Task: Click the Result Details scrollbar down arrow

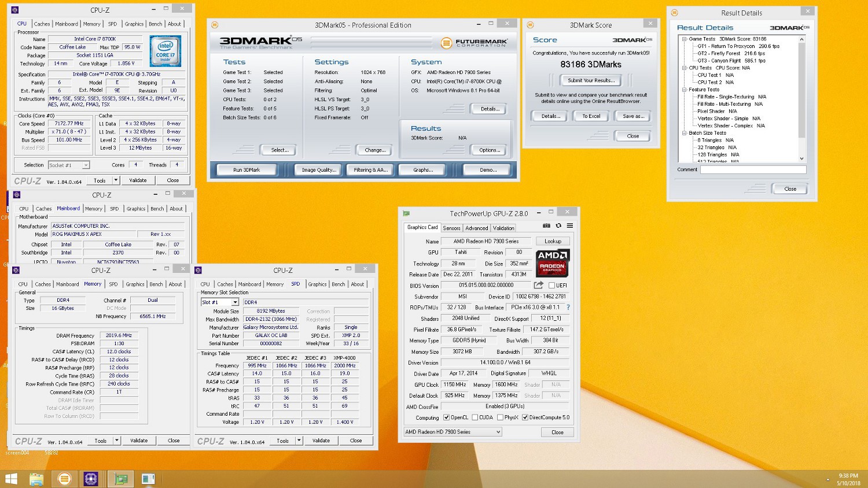Action: tap(802, 158)
